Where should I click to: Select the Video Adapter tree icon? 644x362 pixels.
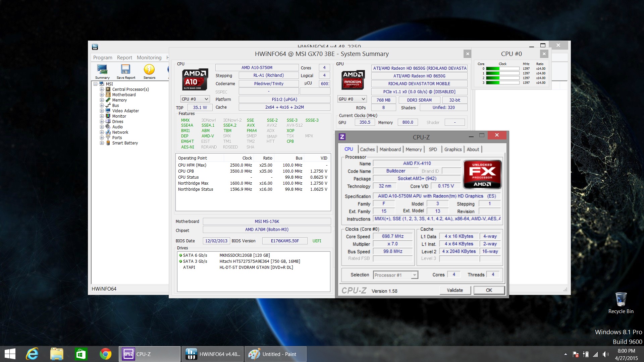(x=108, y=111)
